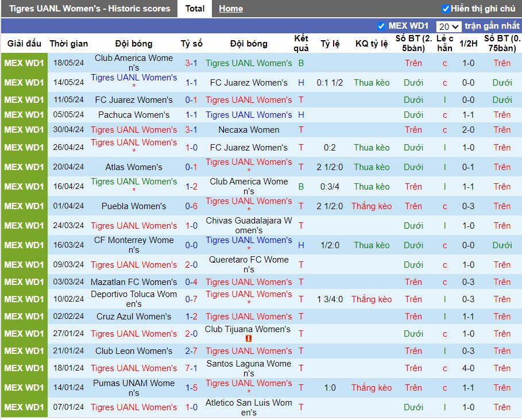Click the 'Kết quả' column header
Viewport: 522px width, 420px height.
(301, 43)
